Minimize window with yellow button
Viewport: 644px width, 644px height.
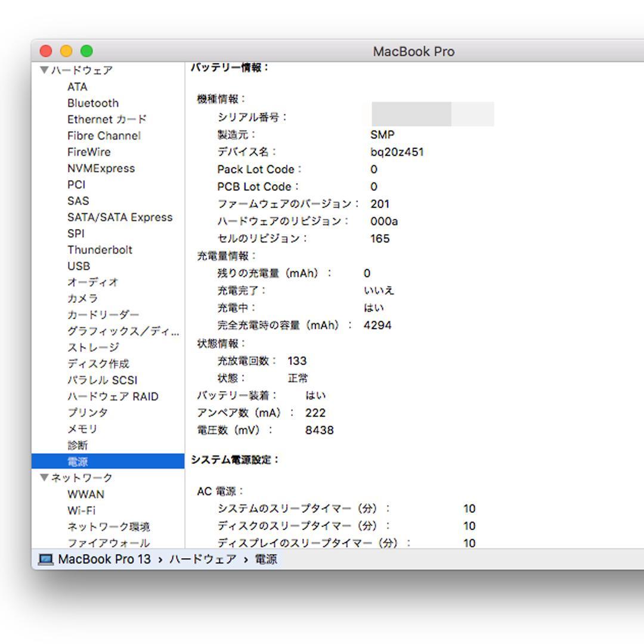click(x=66, y=51)
